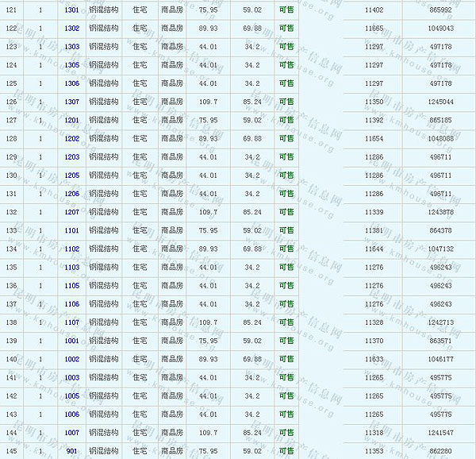
Task: Click room number 1201
Action: pyautogui.click(x=72, y=120)
